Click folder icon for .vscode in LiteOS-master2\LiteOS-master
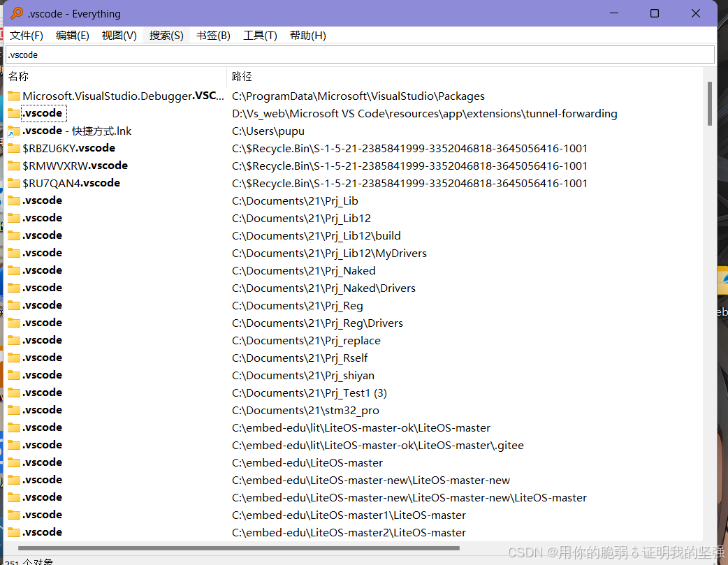728x565 pixels. pyautogui.click(x=14, y=532)
